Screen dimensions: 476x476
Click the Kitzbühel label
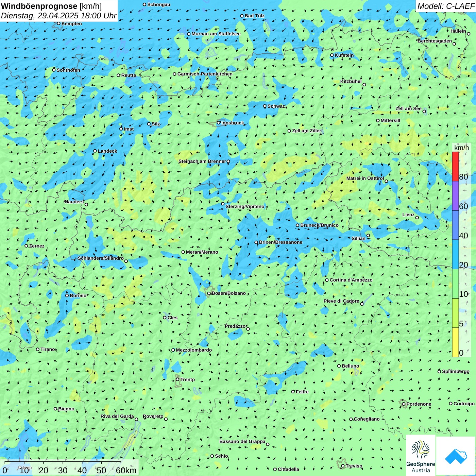click(x=351, y=81)
